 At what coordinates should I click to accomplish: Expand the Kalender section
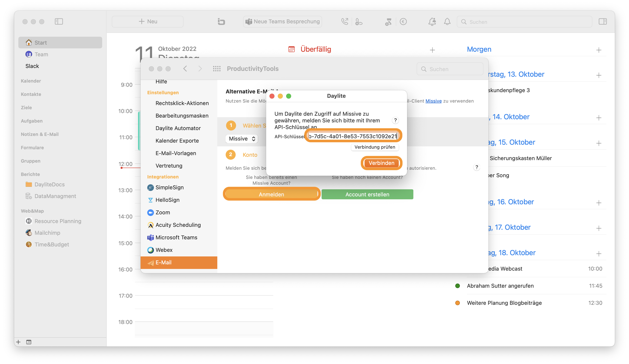[31, 81]
